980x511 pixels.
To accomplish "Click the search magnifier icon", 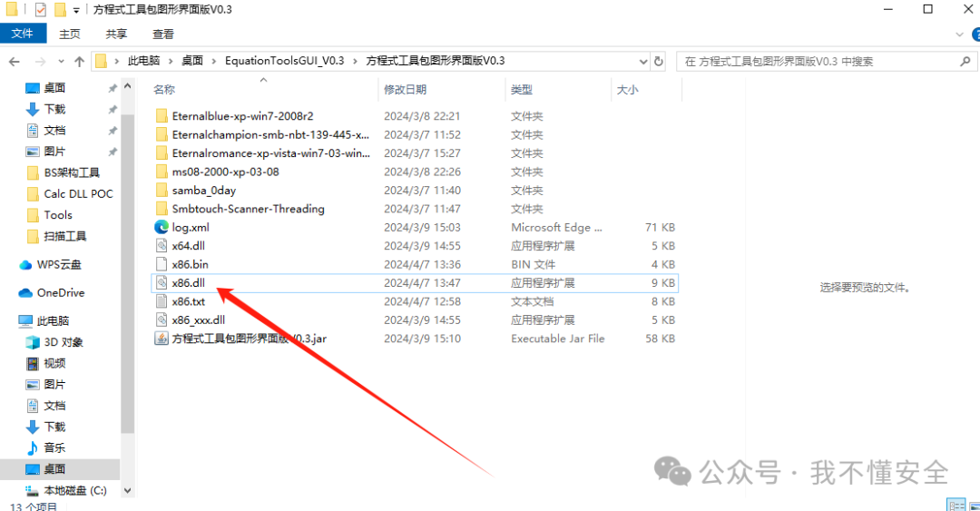I will pos(965,62).
